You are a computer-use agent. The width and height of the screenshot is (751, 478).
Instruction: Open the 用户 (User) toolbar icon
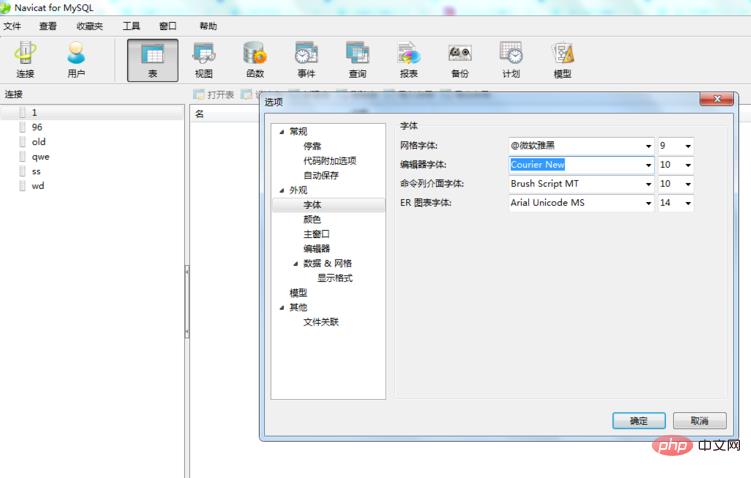tap(76, 60)
